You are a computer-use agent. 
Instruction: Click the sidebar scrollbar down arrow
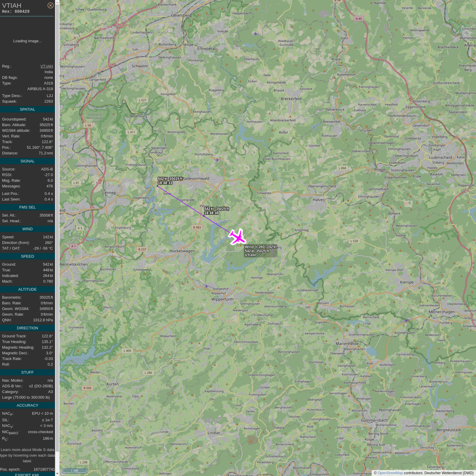pyautogui.click(x=57, y=473)
